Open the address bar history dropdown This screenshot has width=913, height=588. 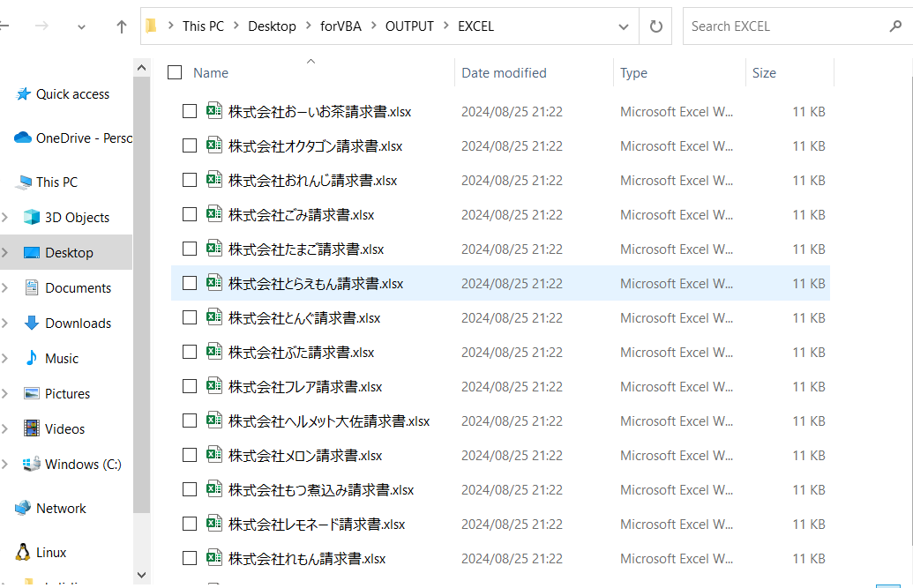pyautogui.click(x=624, y=26)
